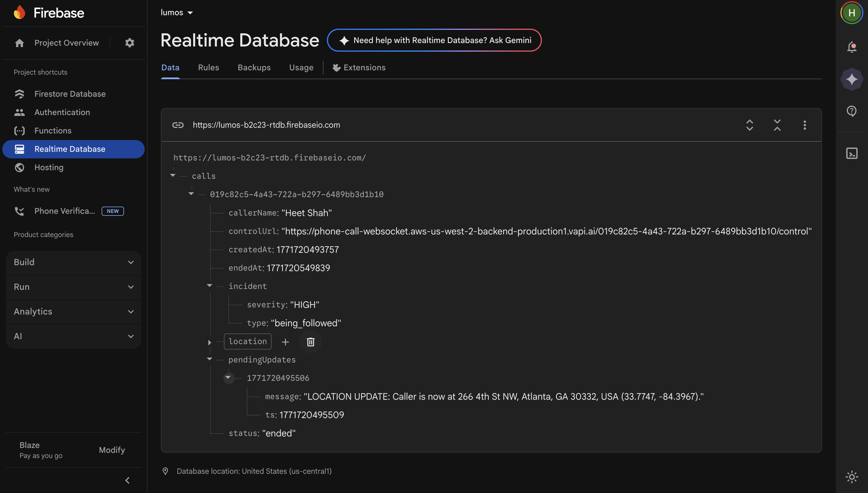The height and width of the screenshot is (493, 868).
Task: Expand the location tree node
Action: [210, 342]
